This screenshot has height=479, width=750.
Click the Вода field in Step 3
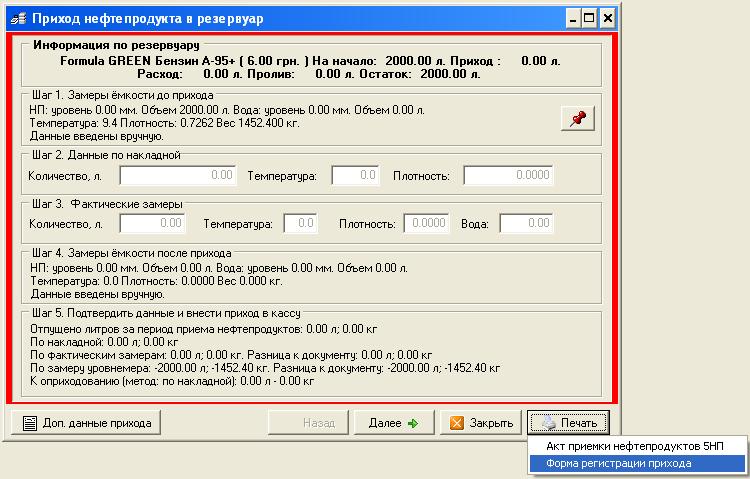point(526,223)
